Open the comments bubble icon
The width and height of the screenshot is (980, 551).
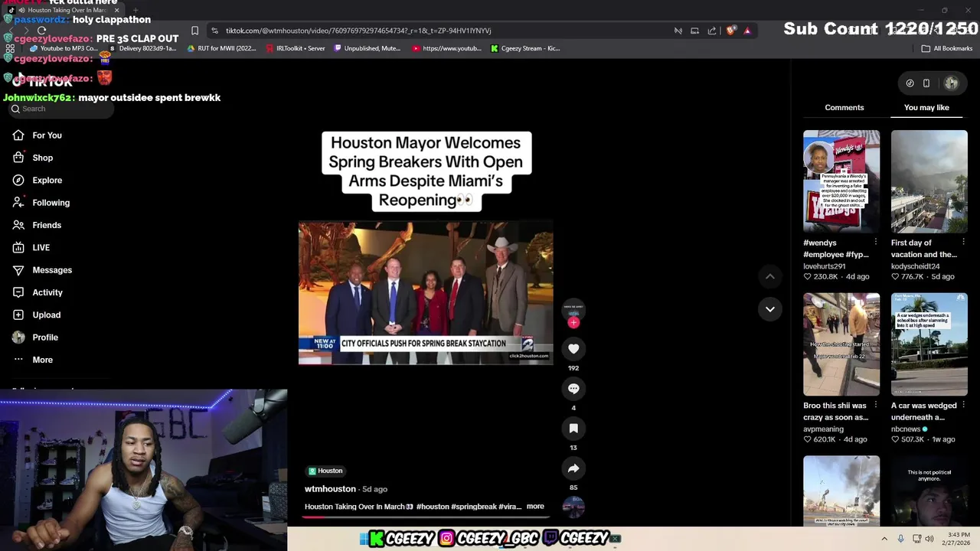[x=573, y=389]
